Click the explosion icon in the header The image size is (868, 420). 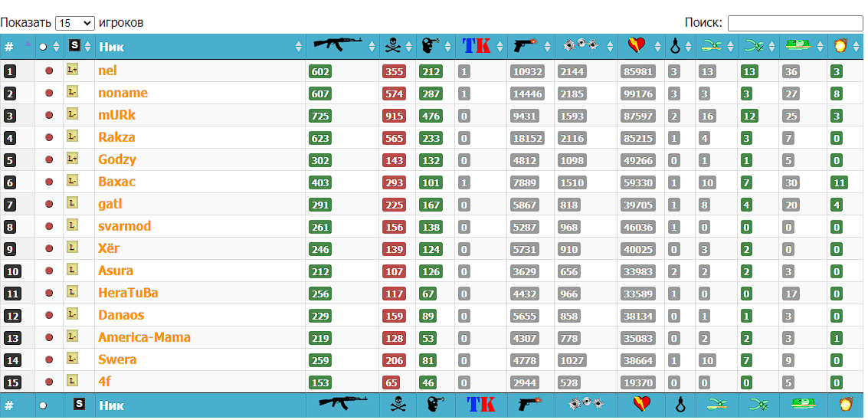pos(840,46)
